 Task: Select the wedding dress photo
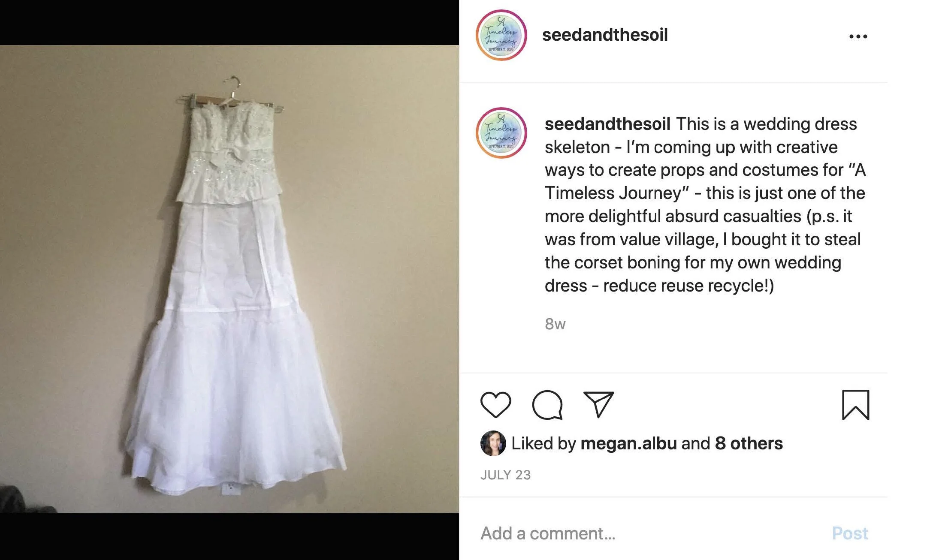(229, 279)
